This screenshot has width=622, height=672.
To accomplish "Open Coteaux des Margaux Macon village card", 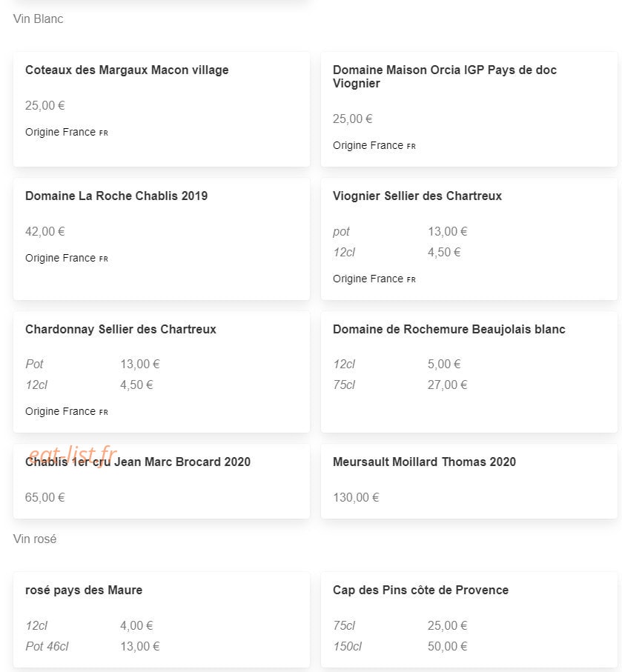I will pyautogui.click(x=162, y=110).
